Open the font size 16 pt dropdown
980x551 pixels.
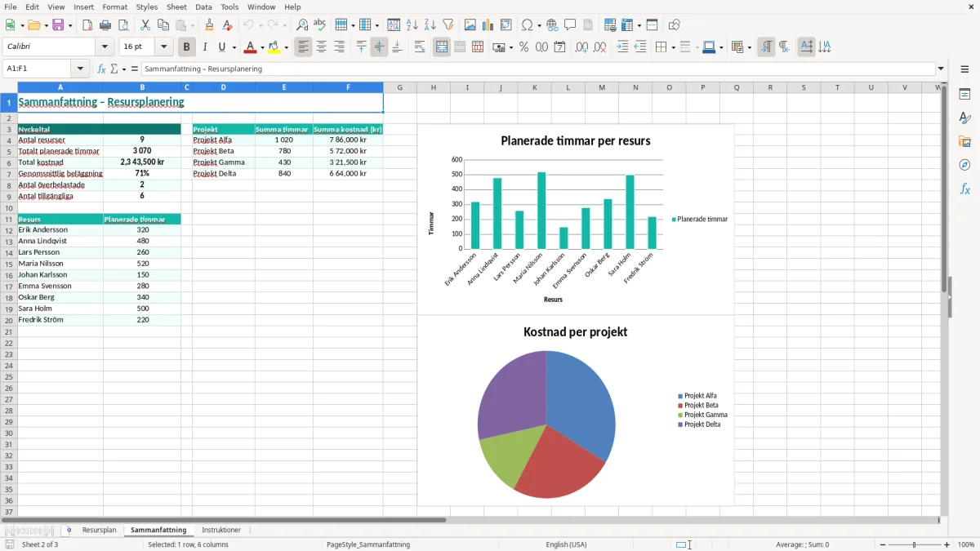pyautogui.click(x=164, y=47)
